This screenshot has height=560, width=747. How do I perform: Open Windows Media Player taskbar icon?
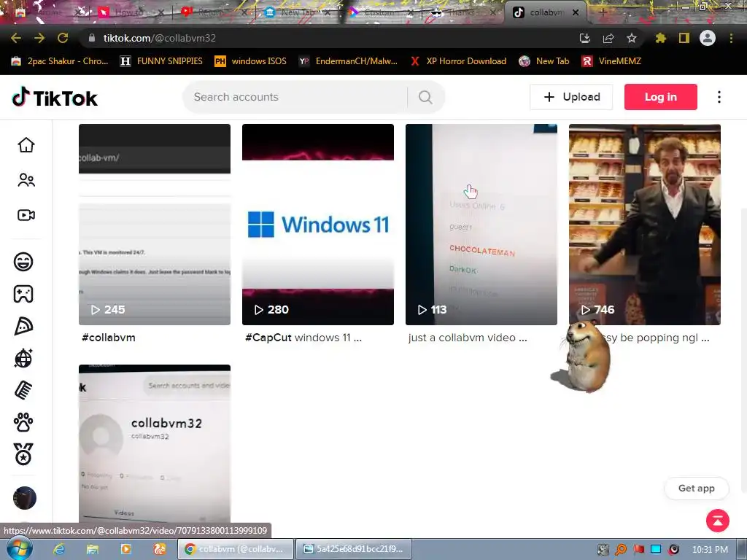tap(125, 549)
